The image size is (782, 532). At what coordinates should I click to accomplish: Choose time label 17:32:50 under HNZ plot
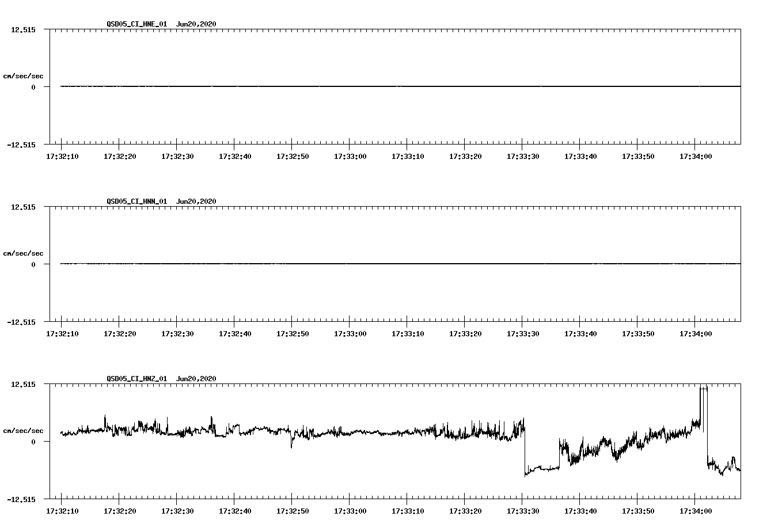pos(293,511)
